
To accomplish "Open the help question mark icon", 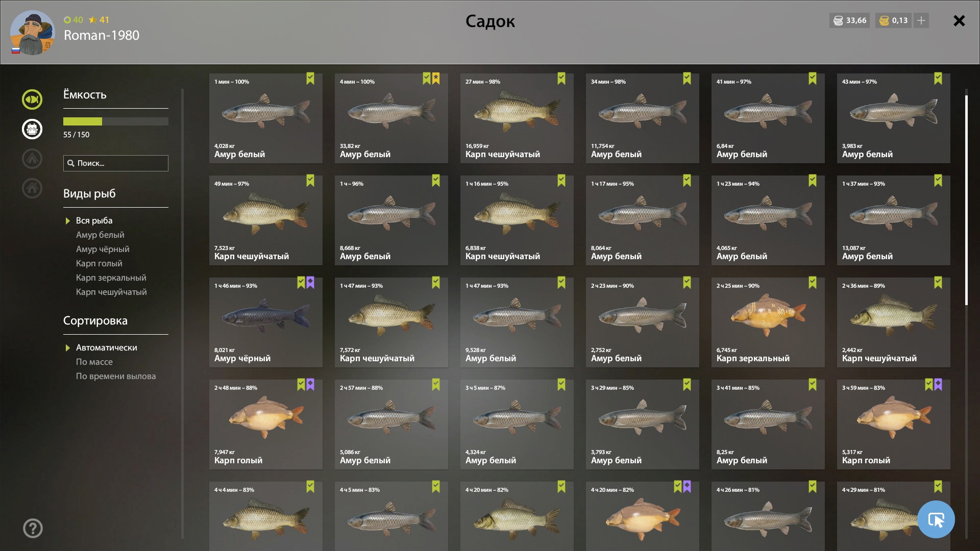I will tap(33, 528).
